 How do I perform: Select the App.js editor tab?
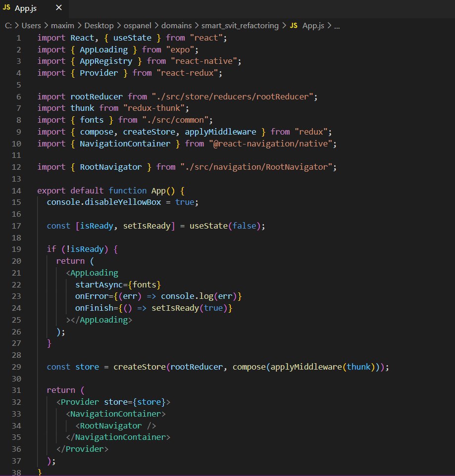point(34,8)
